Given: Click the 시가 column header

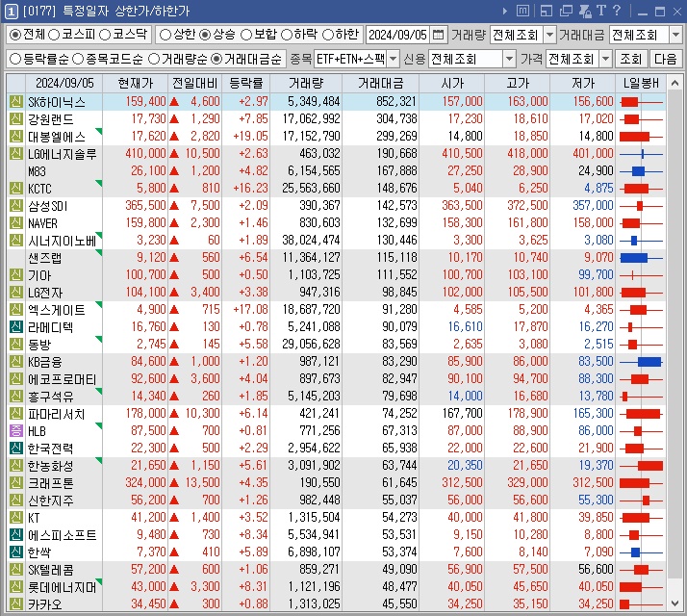Looking at the screenshot, I should (x=451, y=84).
